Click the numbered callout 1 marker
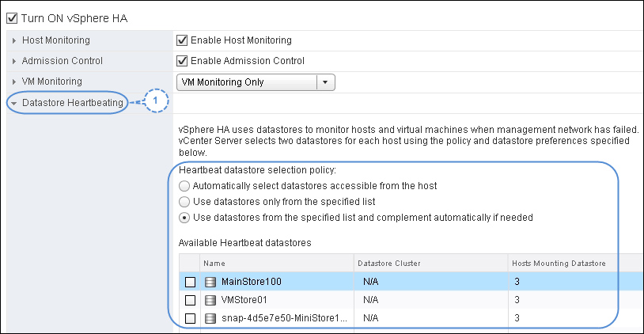644x334 pixels. point(156,101)
